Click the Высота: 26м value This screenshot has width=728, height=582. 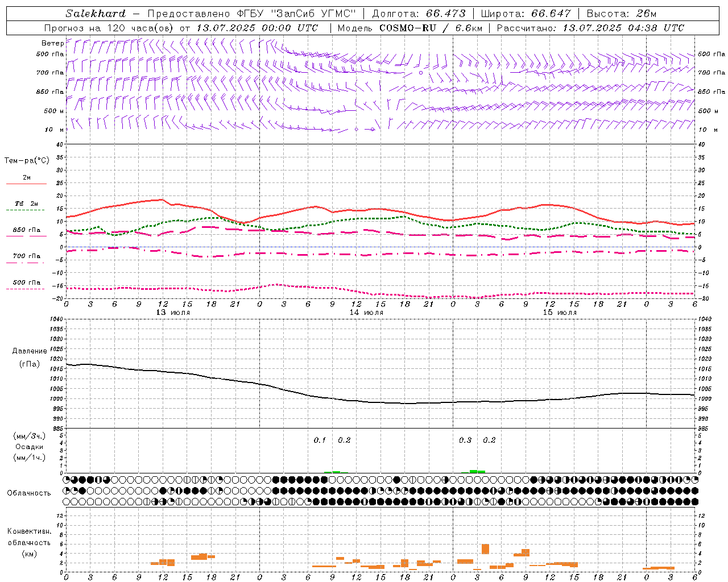[x=622, y=14]
